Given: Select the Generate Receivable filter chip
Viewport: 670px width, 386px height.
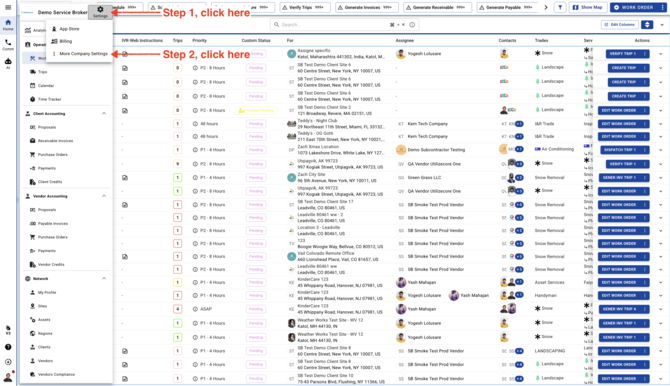Looking at the screenshot, I should [x=438, y=7].
